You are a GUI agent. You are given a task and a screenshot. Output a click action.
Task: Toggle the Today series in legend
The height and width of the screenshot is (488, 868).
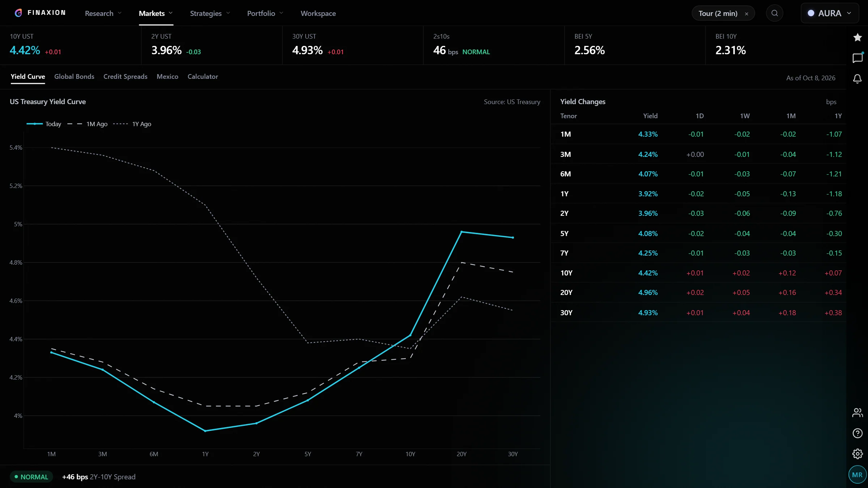(x=44, y=124)
